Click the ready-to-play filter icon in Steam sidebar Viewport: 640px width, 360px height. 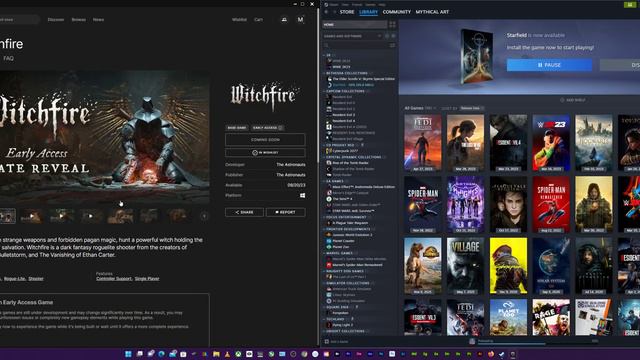tap(393, 36)
